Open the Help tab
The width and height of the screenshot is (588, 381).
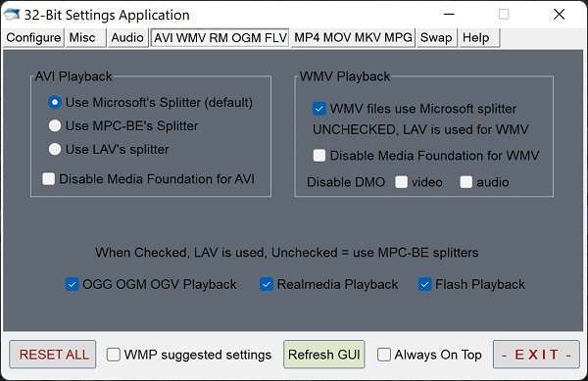pyautogui.click(x=479, y=38)
